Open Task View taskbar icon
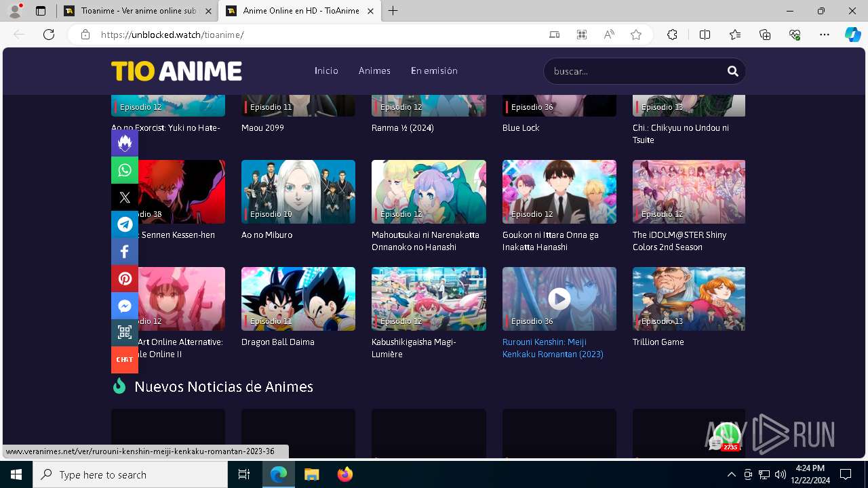This screenshot has height=488, width=868. coord(244,474)
